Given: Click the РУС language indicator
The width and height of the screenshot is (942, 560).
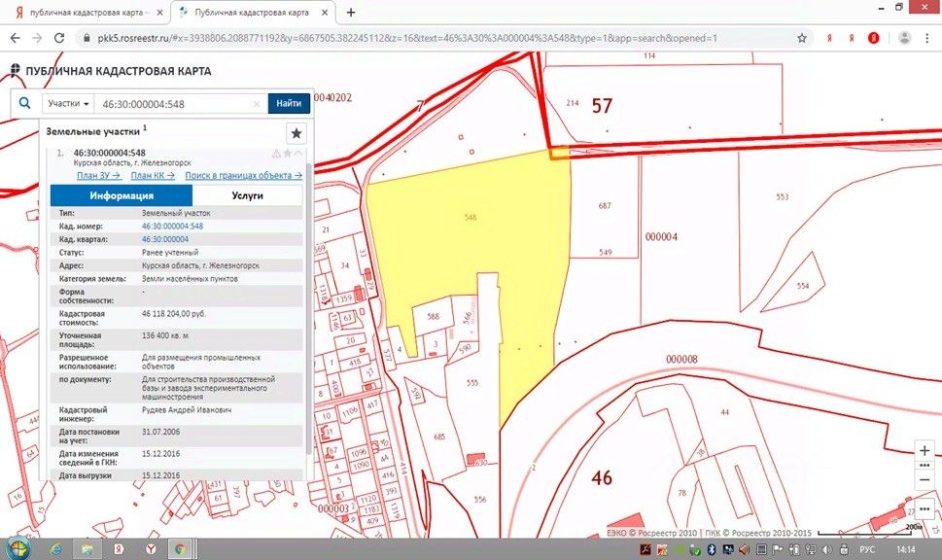Looking at the screenshot, I should (x=867, y=549).
